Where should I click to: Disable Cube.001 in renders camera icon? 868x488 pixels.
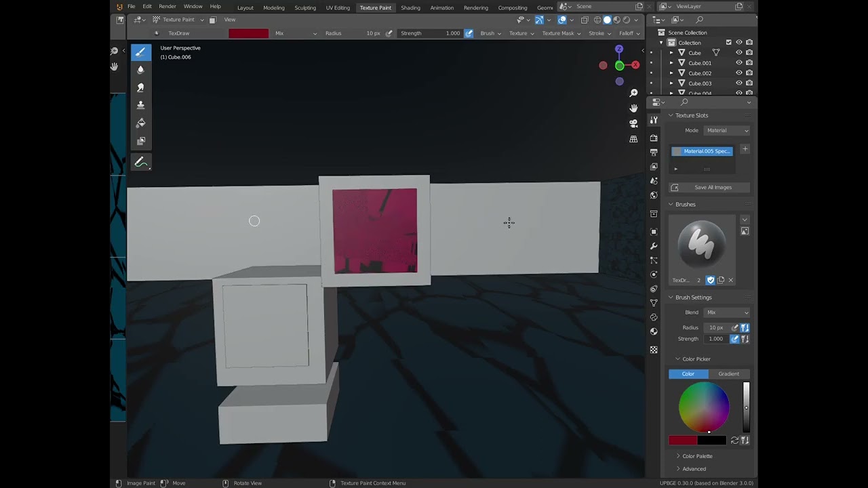click(749, 63)
